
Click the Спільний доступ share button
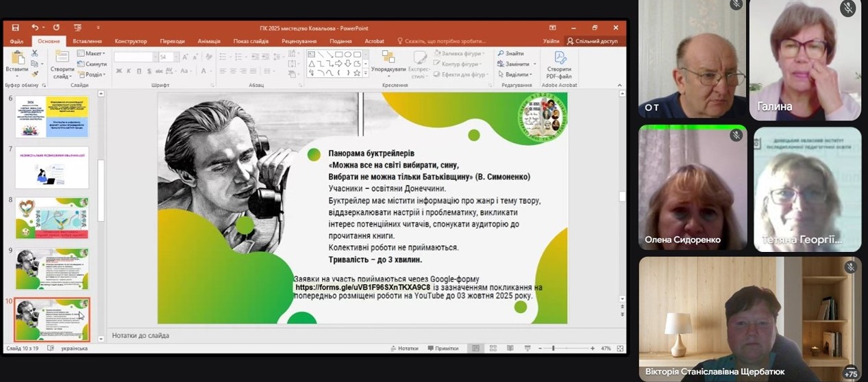click(592, 41)
